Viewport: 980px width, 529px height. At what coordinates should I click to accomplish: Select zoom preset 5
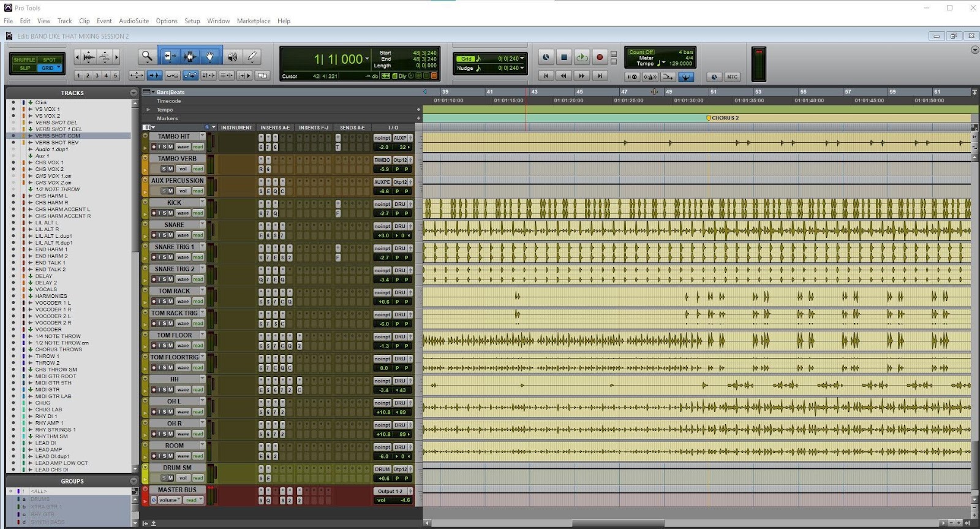pyautogui.click(x=115, y=75)
